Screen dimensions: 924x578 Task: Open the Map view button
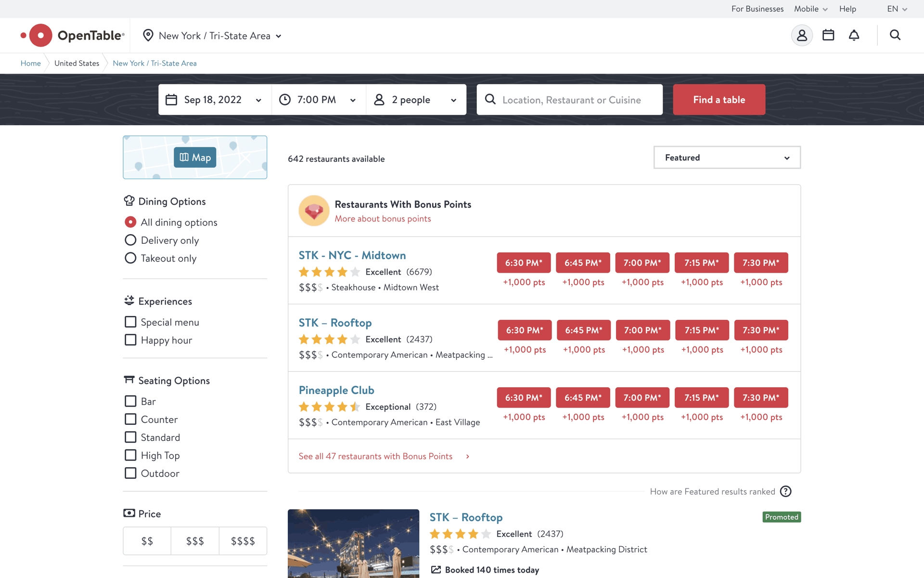pyautogui.click(x=195, y=158)
